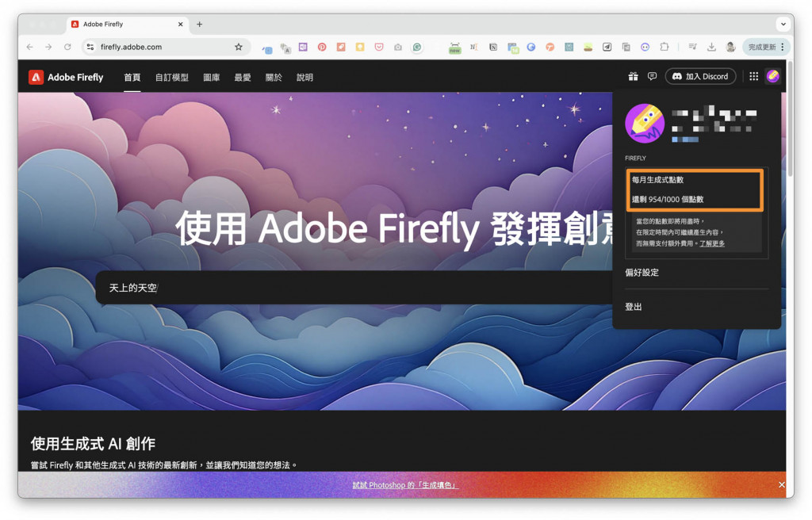Click the 每月生成式點數 label

tap(657, 180)
